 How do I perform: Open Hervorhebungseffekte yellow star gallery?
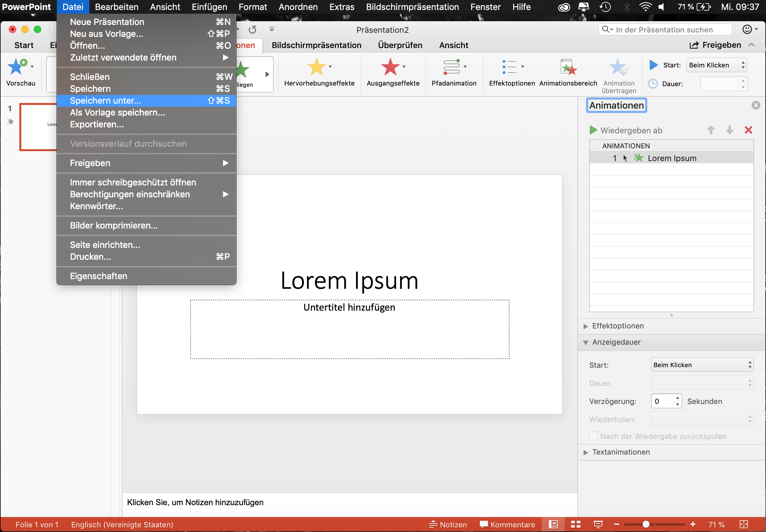pyautogui.click(x=316, y=67)
